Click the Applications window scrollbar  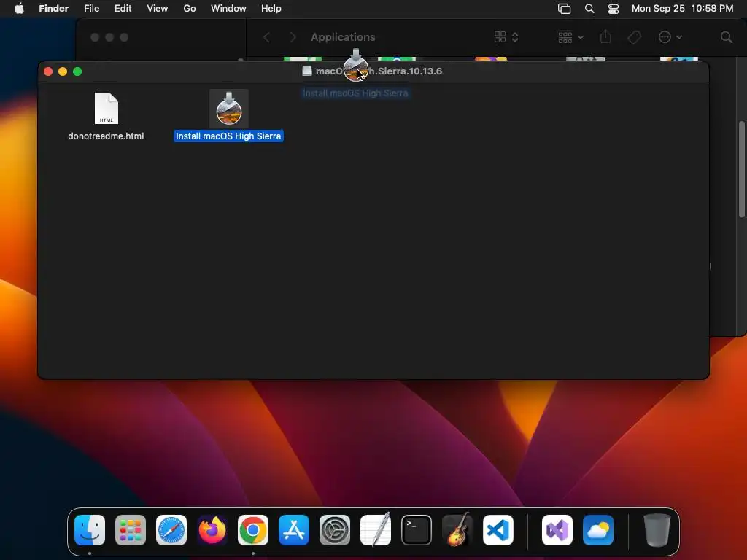coord(742,169)
